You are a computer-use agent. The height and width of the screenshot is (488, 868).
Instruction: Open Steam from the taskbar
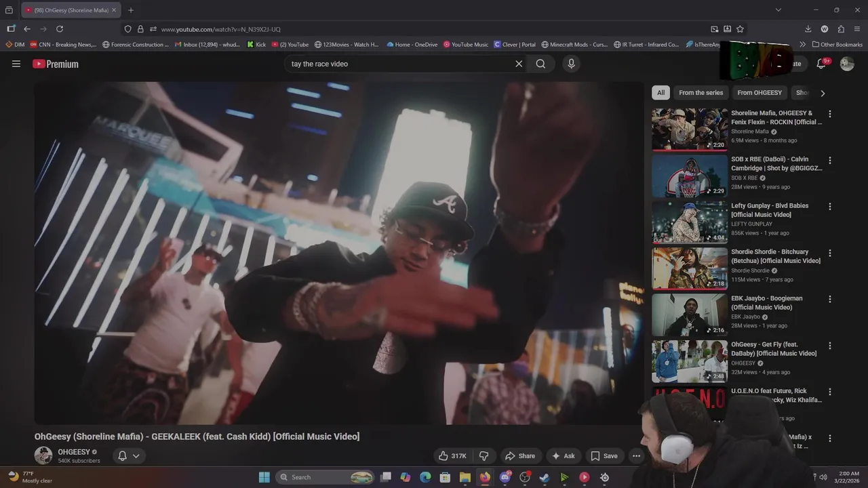[545, 477]
